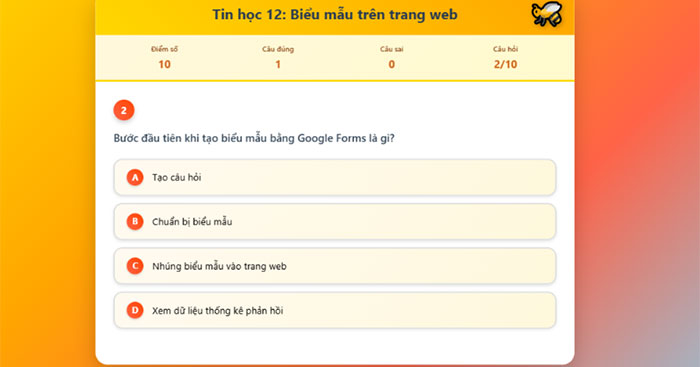Click the "Điểm số" label
This screenshot has height=367, width=700.
pos(164,49)
